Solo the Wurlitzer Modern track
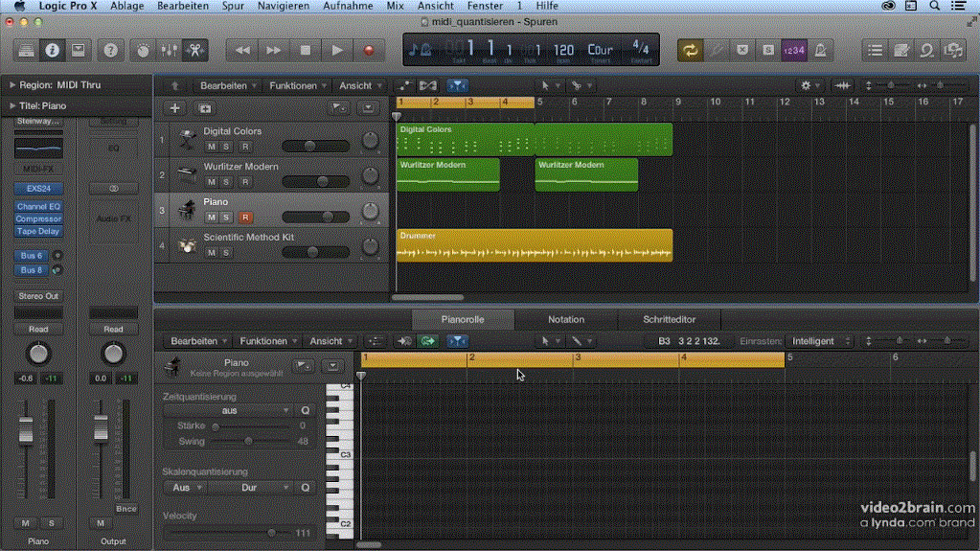This screenshot has width=980, height=551. coord(226,182)
